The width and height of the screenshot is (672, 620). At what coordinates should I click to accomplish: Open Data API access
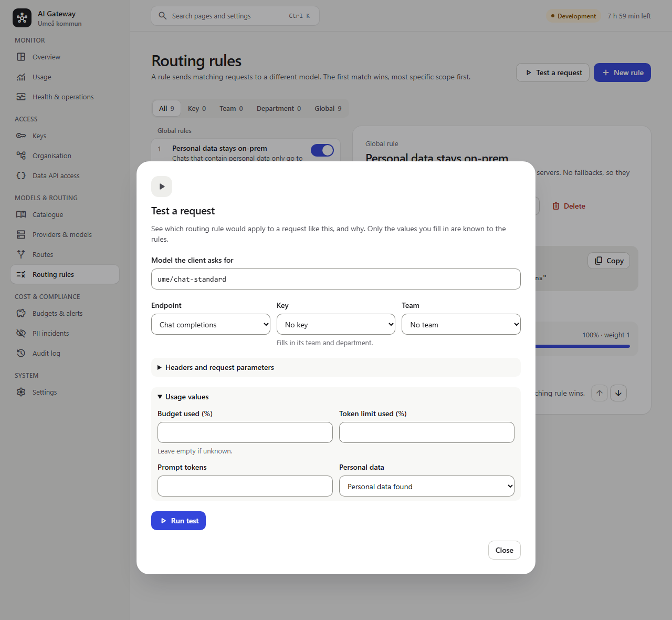pos(65,175)
